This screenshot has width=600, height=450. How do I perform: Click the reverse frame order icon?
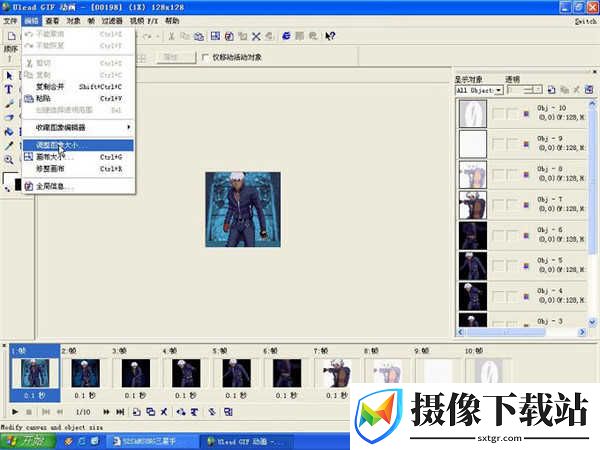pos(181,412)
